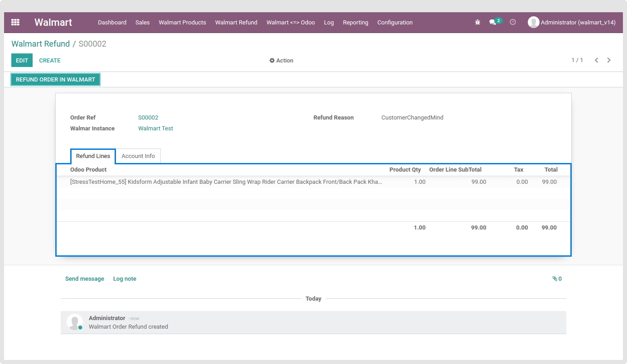Switch to the Account Info tab
The width and height of the screenshot is (627, 364).
click(x=138, y=156)
